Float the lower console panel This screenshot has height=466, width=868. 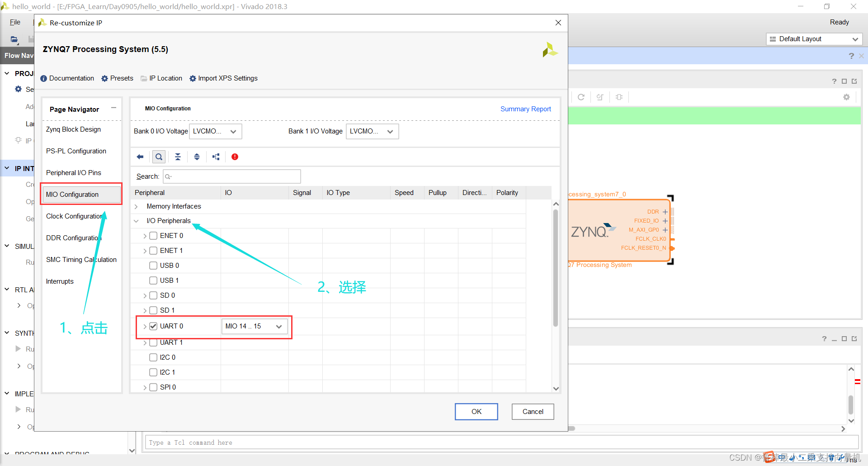854,339
